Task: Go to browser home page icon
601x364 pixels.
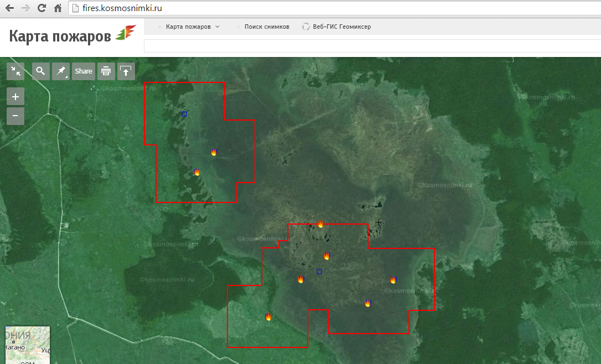Action: 58,8
